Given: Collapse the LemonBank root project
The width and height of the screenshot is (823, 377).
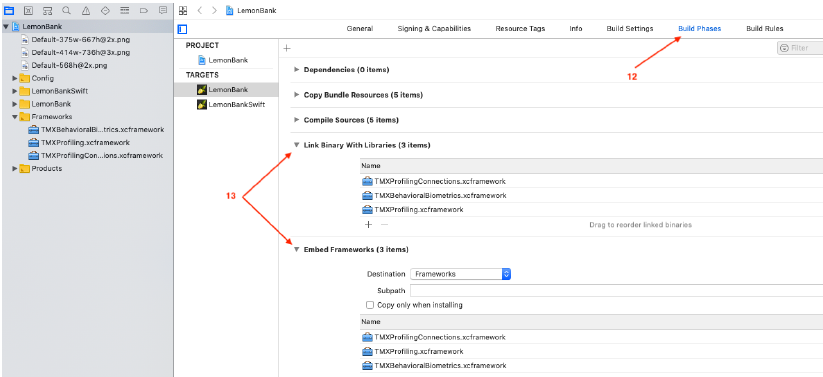Looking at the screenshot, I should point(5,27).
